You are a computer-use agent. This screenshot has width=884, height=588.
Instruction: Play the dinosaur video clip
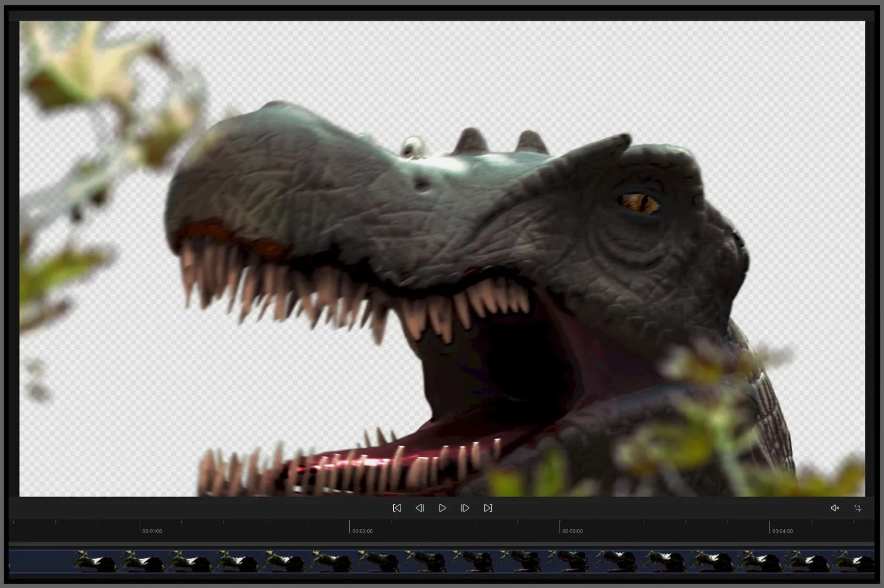coord(442,508)
